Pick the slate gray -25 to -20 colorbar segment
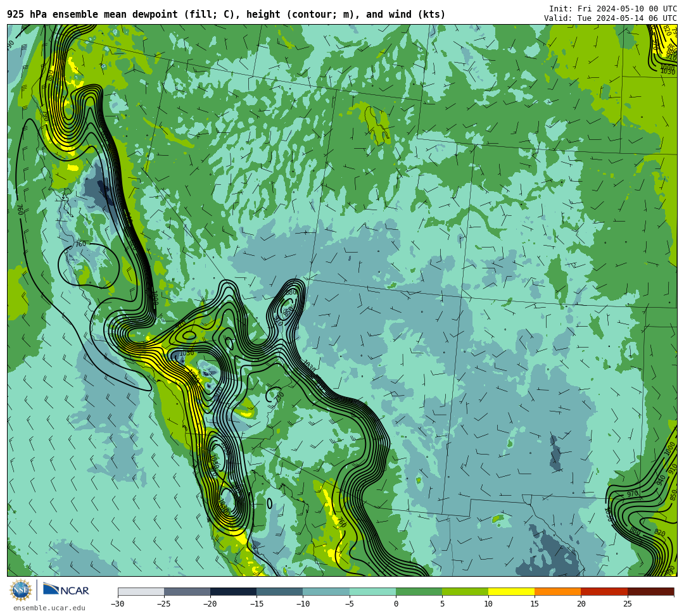 [187, 591]
